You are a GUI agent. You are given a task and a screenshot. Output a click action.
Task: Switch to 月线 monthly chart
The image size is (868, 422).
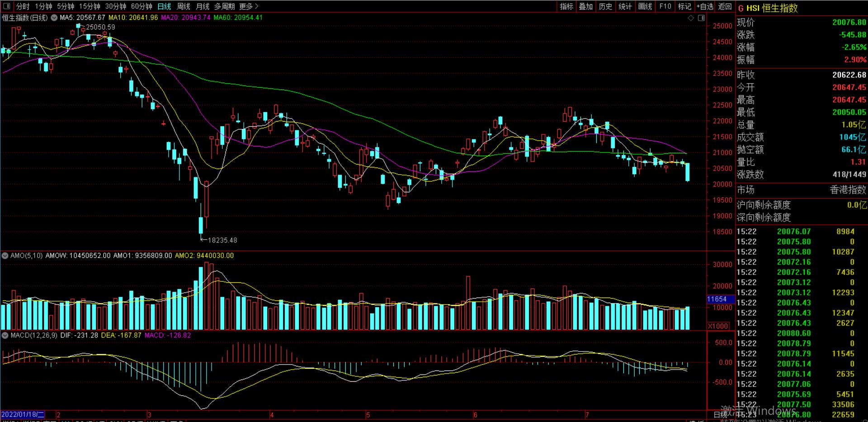203,6
